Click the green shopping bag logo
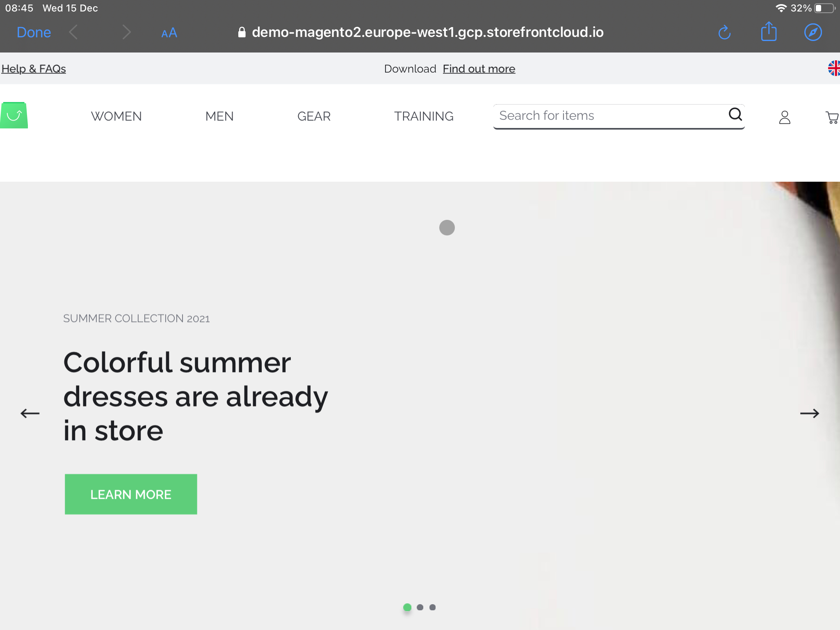This screenshot has width=840, height=630. [x=14, y=115]
